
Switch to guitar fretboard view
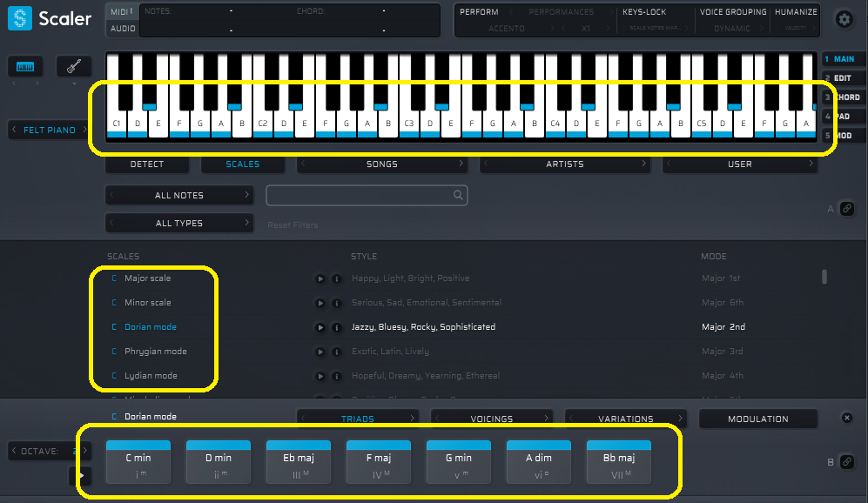pos(74,66)
